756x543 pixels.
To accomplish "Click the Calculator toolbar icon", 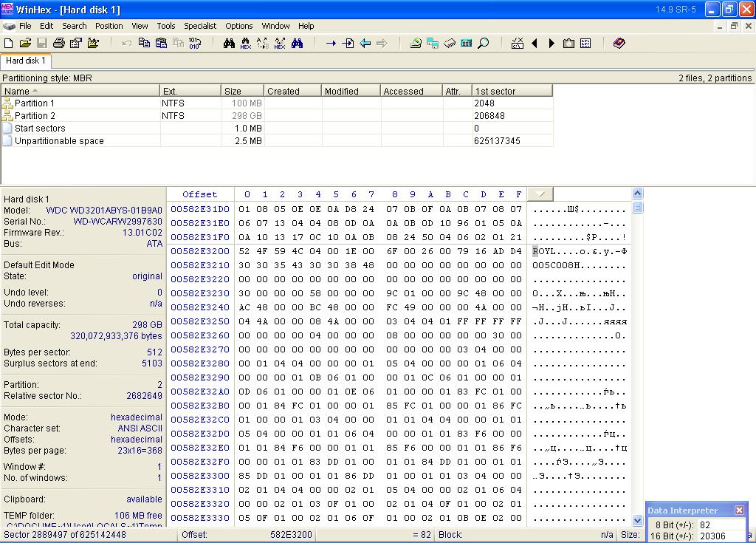I will coord(467,44).
